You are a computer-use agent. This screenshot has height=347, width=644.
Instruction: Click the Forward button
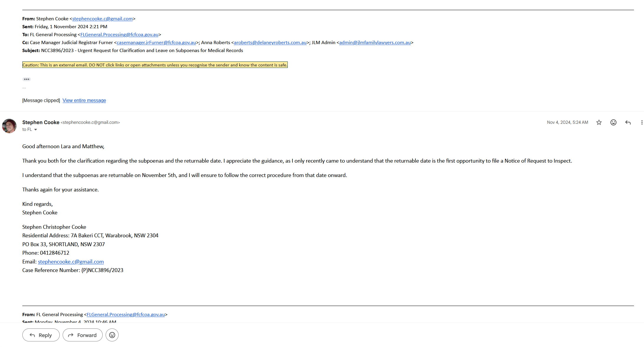pos(82,335)
